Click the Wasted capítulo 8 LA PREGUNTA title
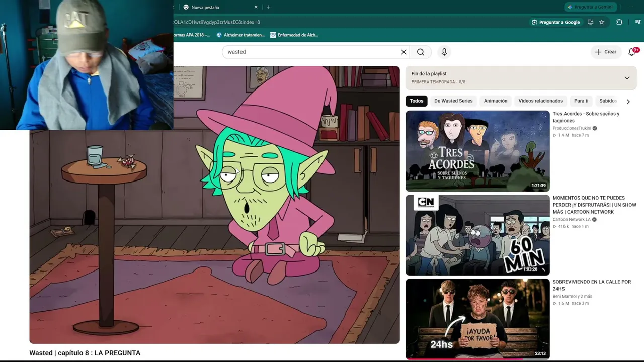644x362 pixels. (x=85, y=353)
